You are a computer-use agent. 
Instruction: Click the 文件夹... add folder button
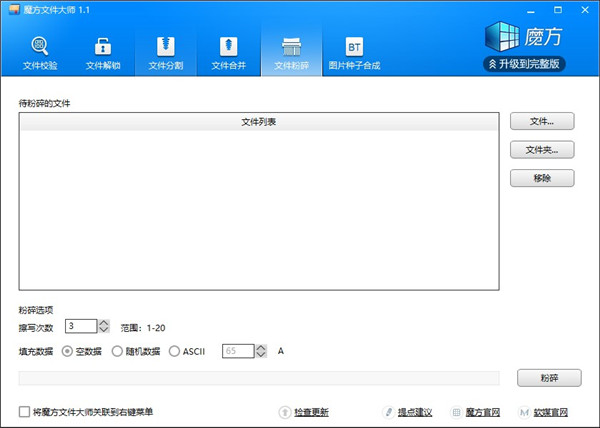click(542, 150)
